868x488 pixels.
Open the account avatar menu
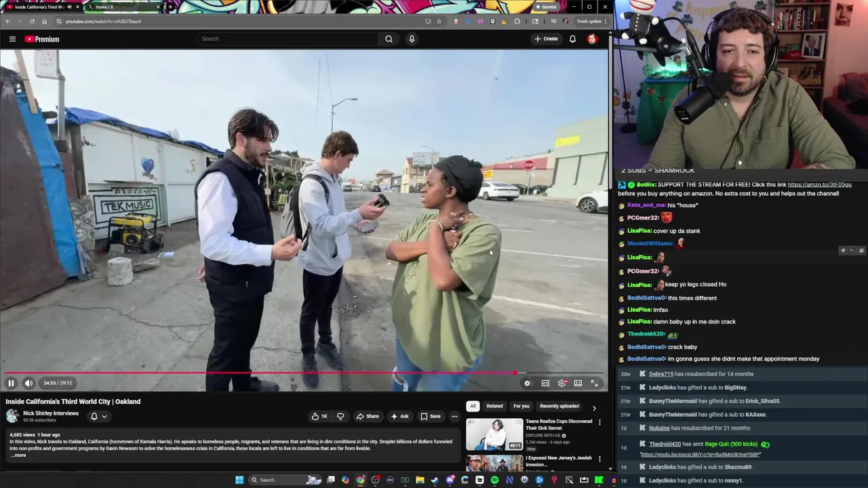592,39
